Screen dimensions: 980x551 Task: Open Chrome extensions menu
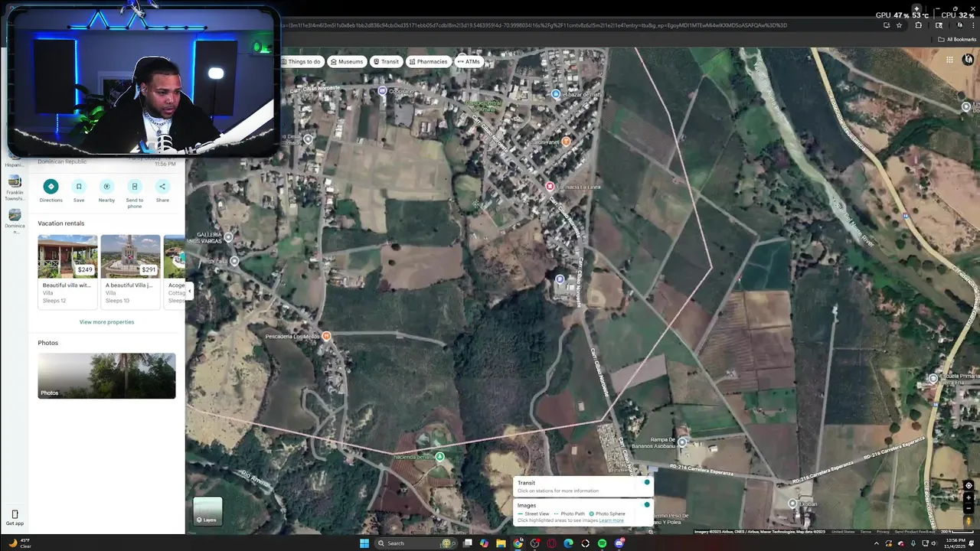point(919,25)
